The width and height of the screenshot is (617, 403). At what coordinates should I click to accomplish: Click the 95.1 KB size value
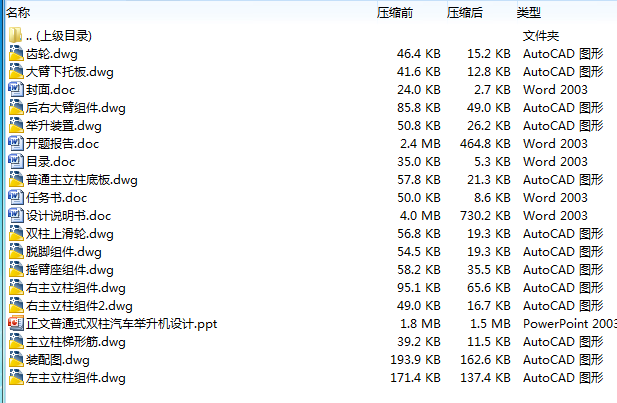point(419,288)
